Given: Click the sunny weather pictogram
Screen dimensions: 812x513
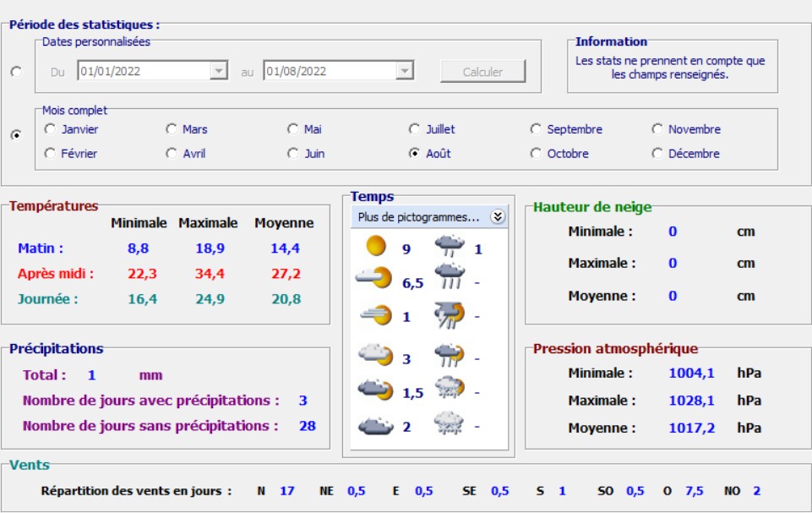Looking at the screenshot, I should coord(376,245).
